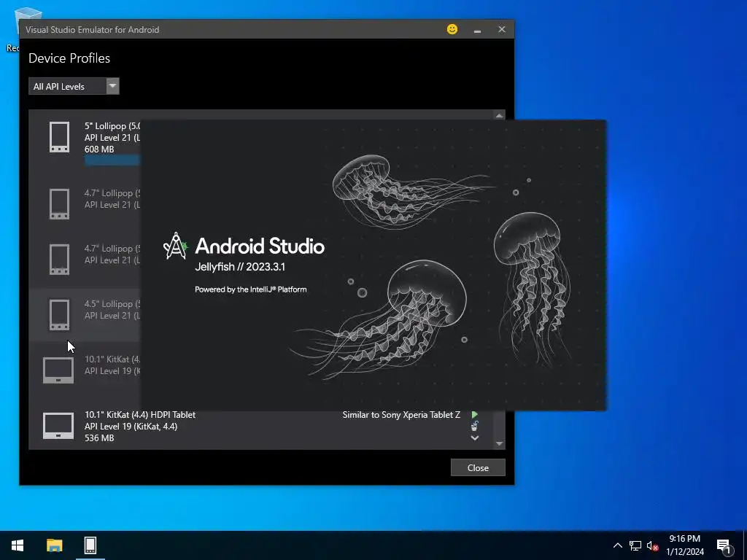This screenshot has height=560, width=747.
Task: Expand details chevron of the KitKat HDPI Tablet row
Action: click(474, 438)
